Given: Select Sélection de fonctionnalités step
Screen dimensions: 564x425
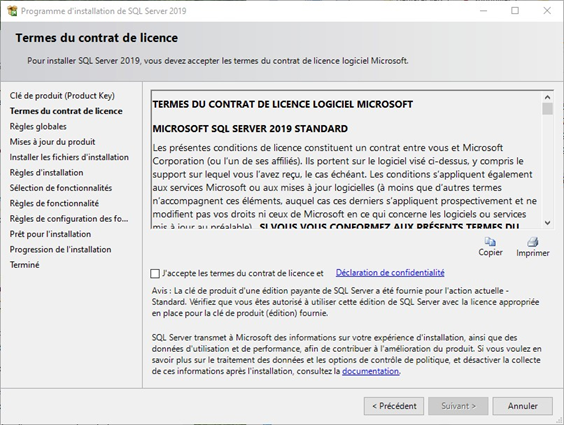Looking at the screenshot, I should click(61, 188).
